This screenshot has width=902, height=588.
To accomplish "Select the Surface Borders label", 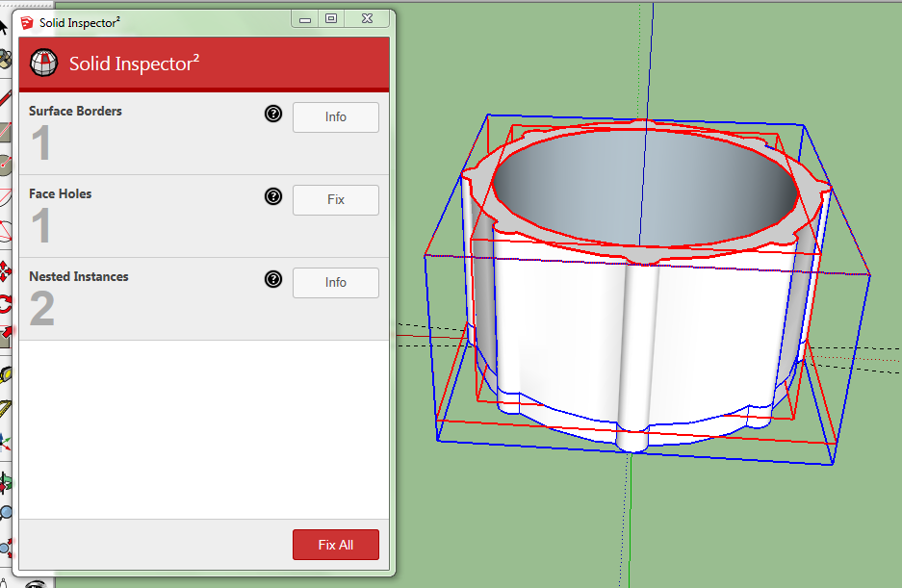I will [x=75, y=111].
